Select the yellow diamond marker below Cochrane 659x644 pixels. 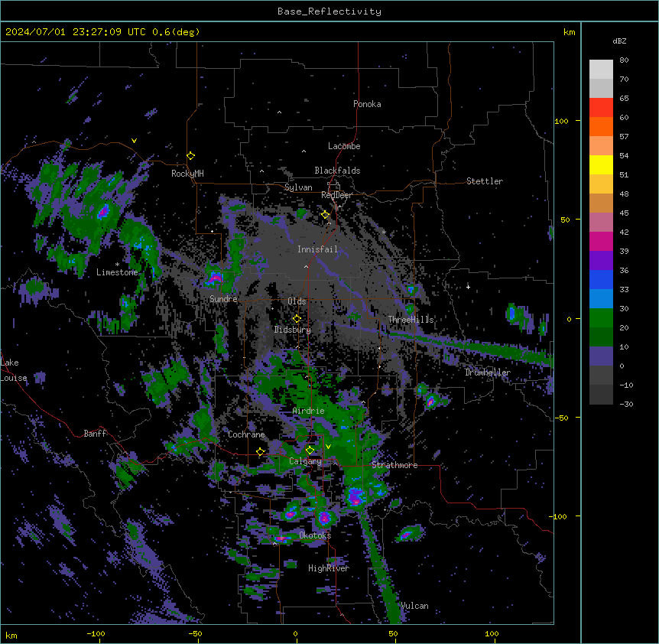click(260, 452)
